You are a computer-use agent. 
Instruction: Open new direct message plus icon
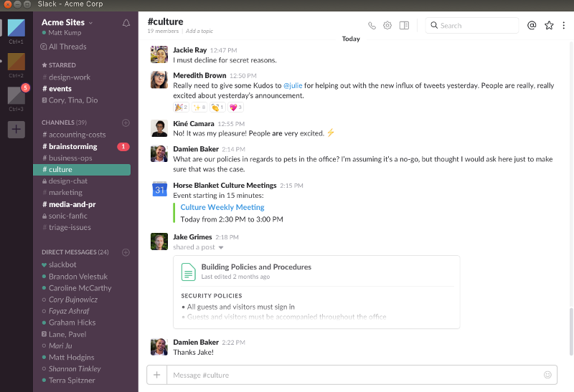point(126,252)
